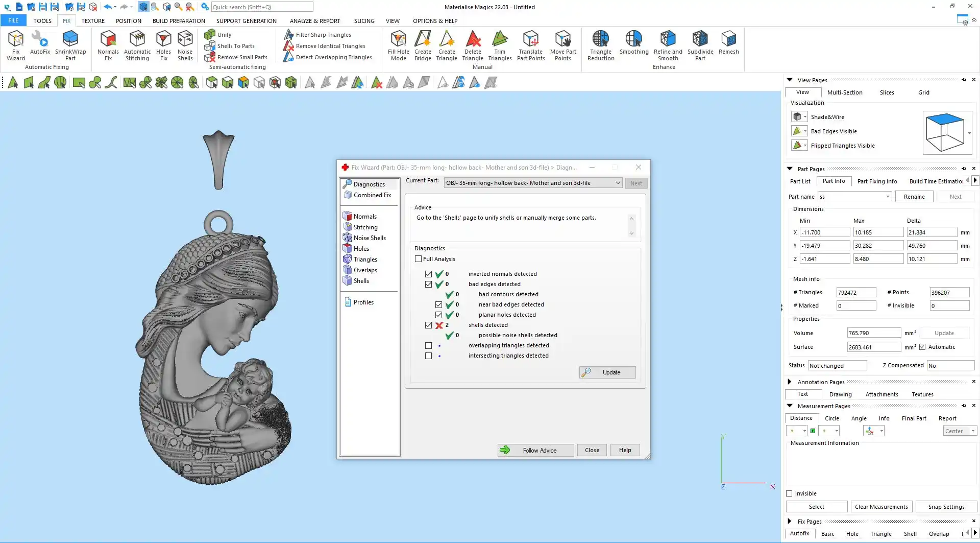Click the Follow Advice button
Screen dimensions: 980x543
[535, 450]
